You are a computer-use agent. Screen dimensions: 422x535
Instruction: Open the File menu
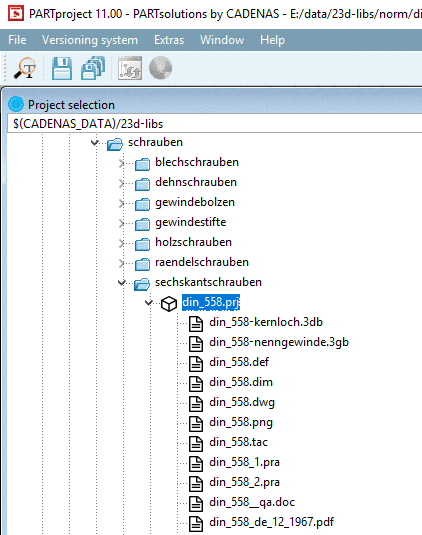(x=17, y=40)
